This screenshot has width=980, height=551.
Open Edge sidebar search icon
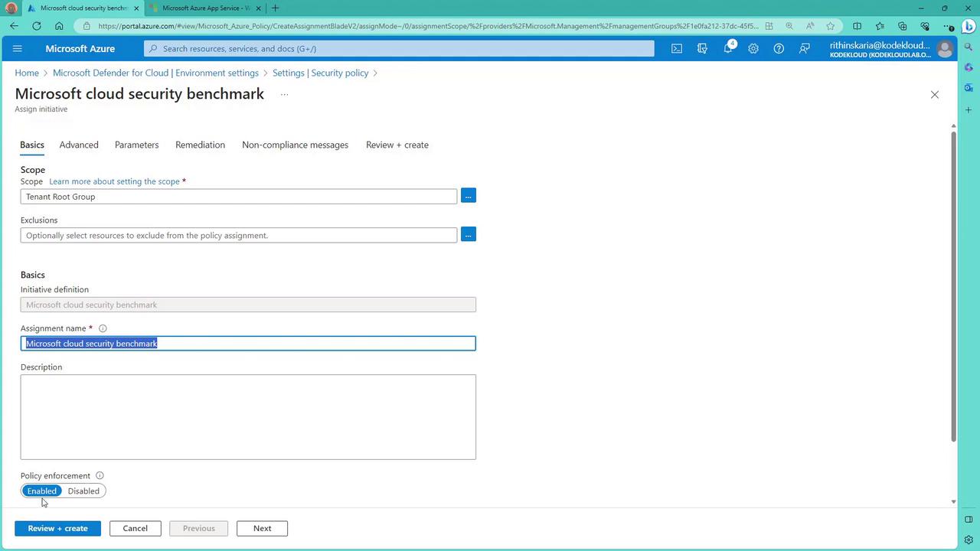pos(969,47)
